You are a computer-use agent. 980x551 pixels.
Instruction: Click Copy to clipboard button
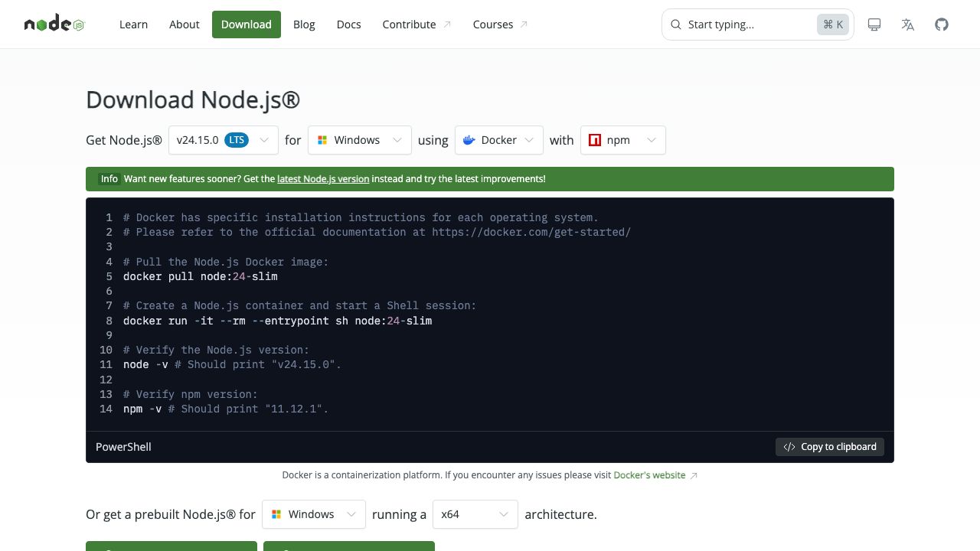pyautogui.click(x=830, y=447)
